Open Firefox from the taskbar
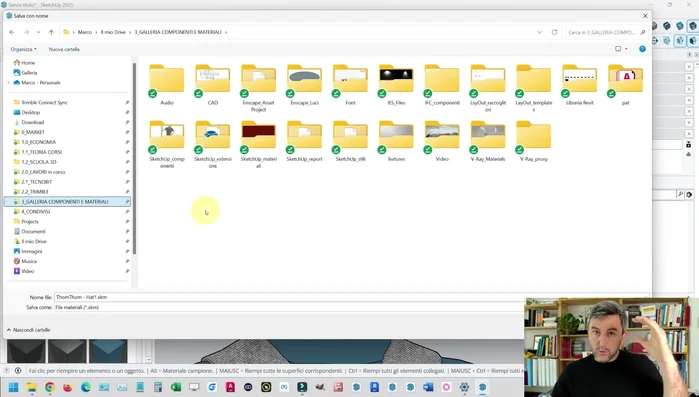Screen dimensions: 699x397 point(67,387)
